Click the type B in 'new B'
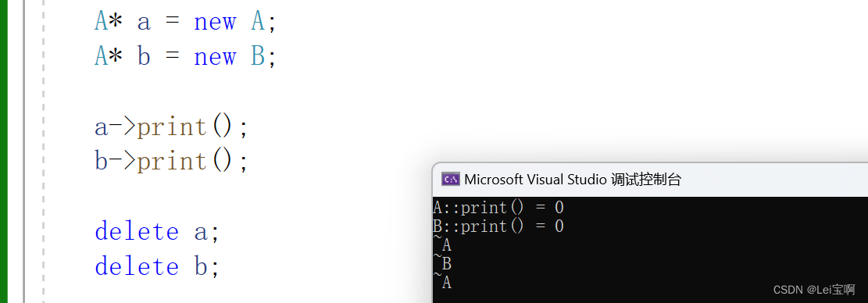The width and height of the screenshot is (868, 303). point(258,57)
